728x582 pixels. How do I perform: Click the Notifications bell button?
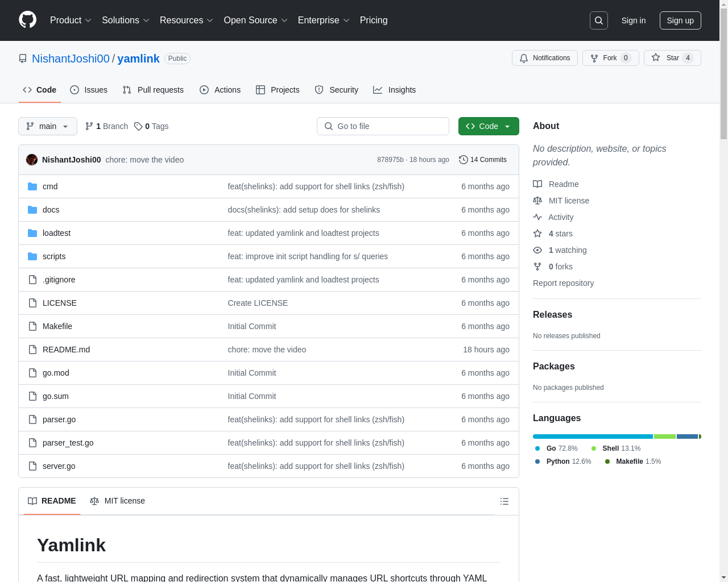click(545, 58)
